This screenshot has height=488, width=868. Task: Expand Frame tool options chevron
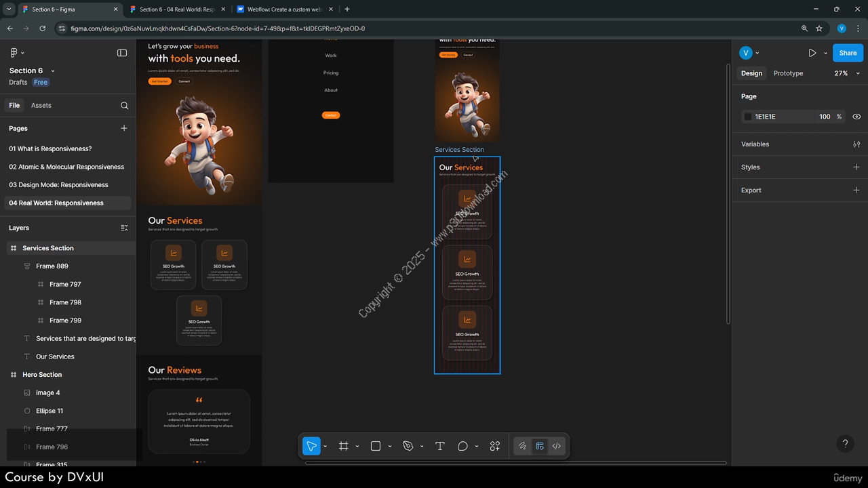[357, 446]
